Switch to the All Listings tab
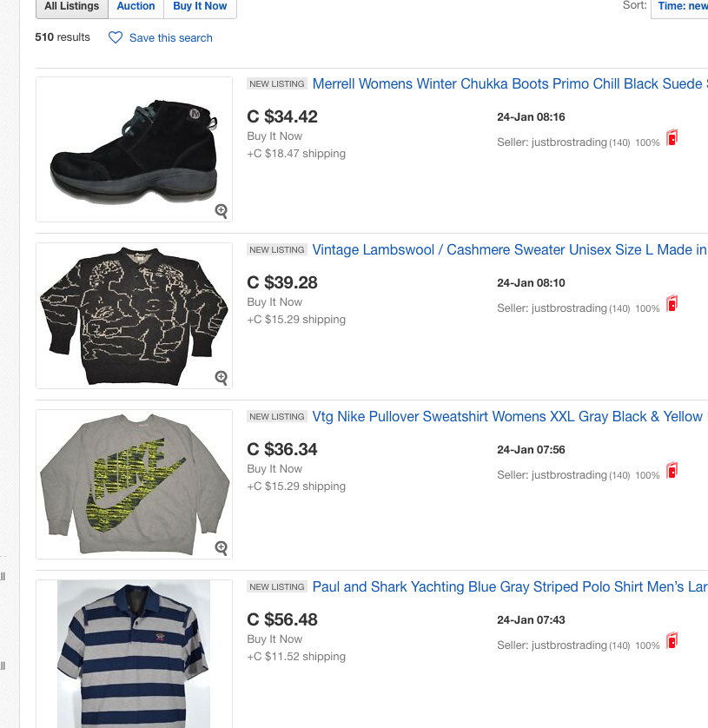Viewport: 708px width, 728px height. [x=72, y=7]
